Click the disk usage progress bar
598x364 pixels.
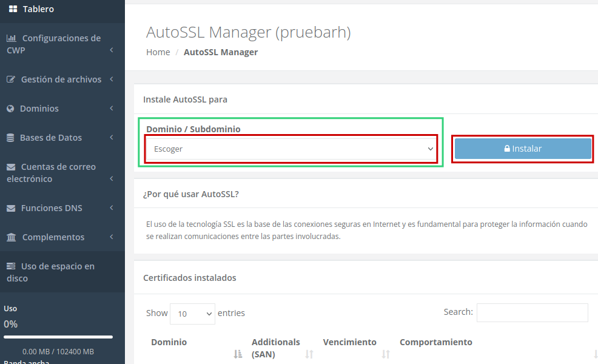point(58,337)
